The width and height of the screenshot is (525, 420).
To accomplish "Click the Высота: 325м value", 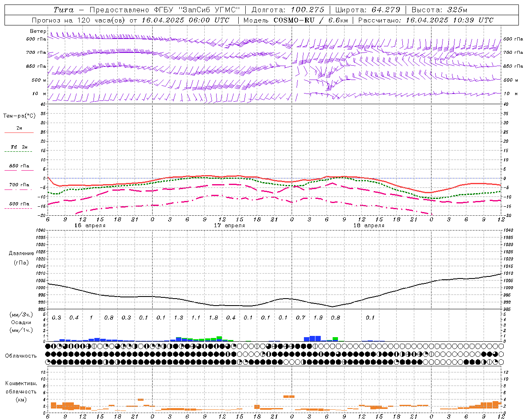I will click(439, 10).
